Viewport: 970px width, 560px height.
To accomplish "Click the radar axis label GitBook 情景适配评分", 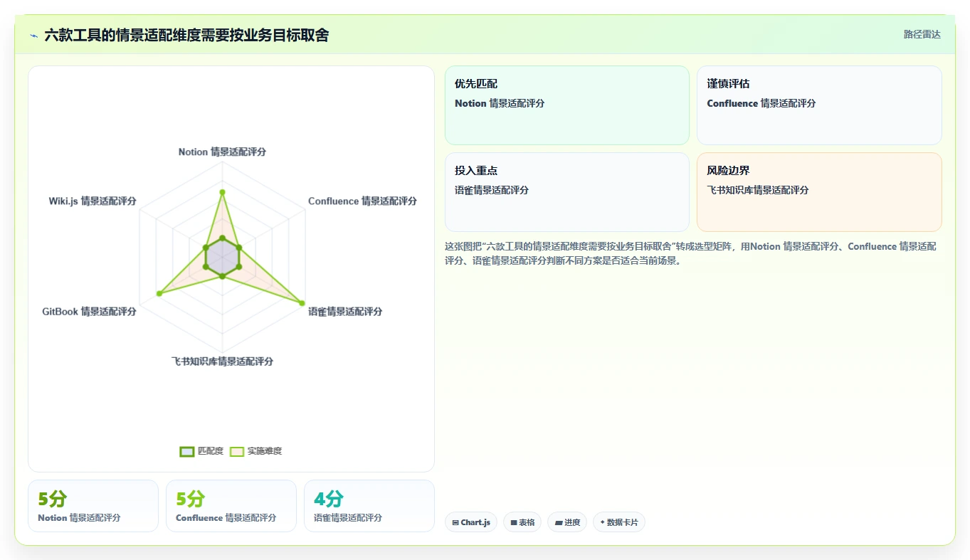I will (x=89, y=312).
